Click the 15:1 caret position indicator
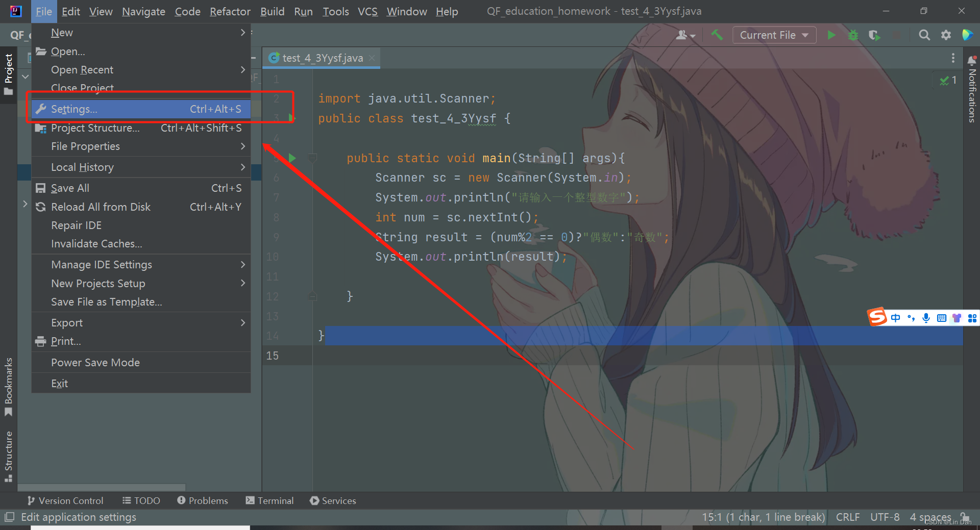The width and height of the screenshot is (980, 530). click(x=763, y=517)
